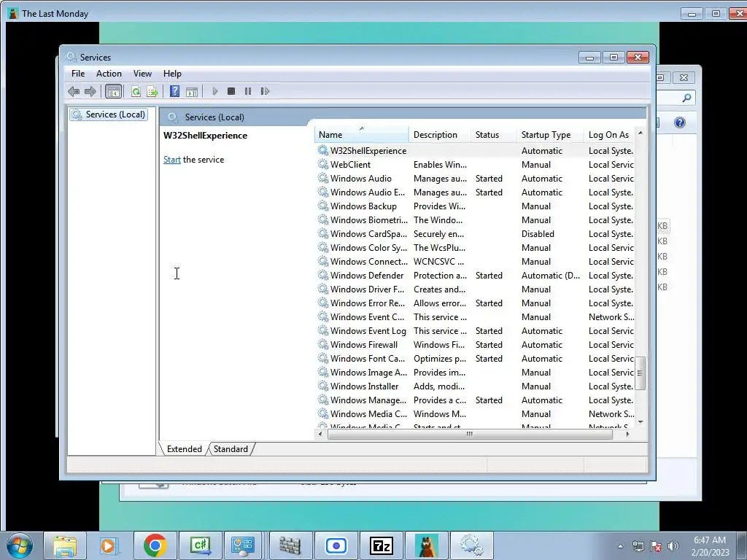
Task: Click the Start the service link
Action: click(172, 160)
